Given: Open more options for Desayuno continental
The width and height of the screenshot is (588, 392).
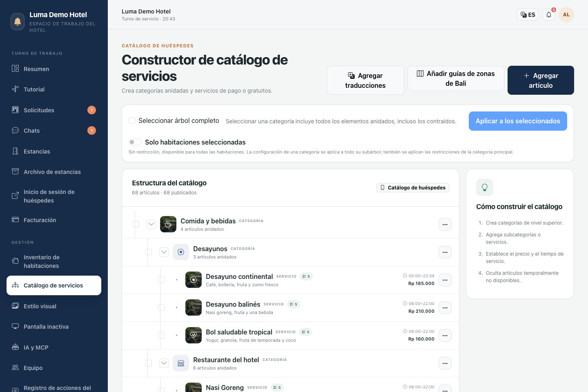Looking at the screenshot, I should point(445,280).
